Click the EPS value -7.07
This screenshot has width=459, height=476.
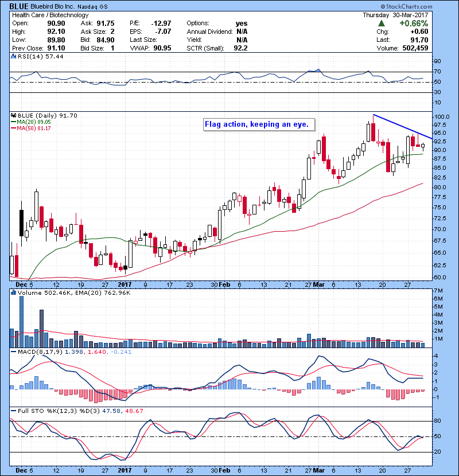point(163,32)
